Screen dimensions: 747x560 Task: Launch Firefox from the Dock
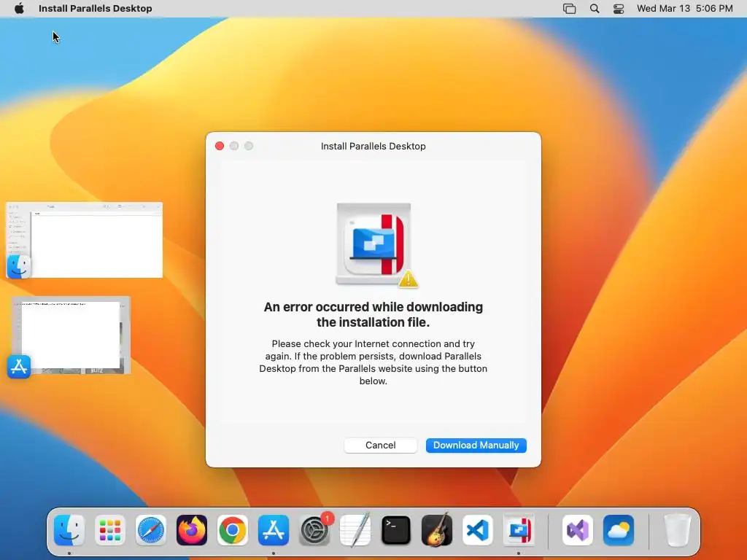[x=192, y=530]
